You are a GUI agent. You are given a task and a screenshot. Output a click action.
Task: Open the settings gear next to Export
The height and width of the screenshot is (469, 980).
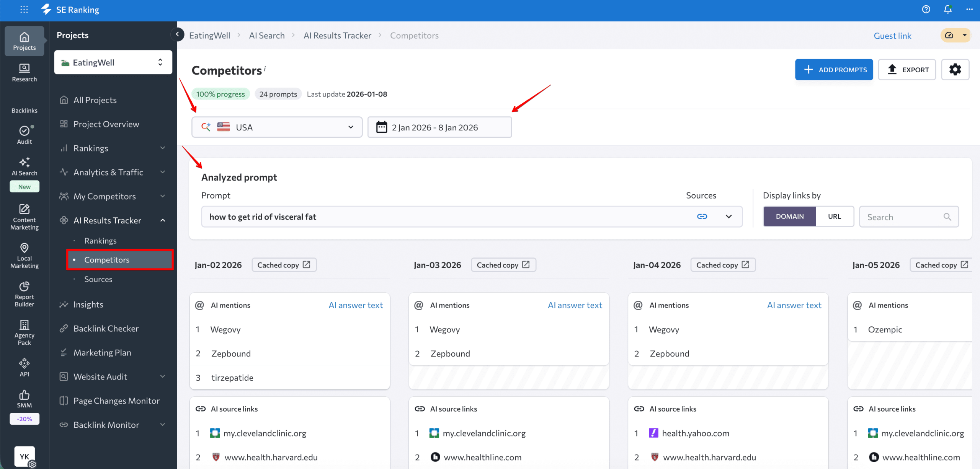coord(955,69)
